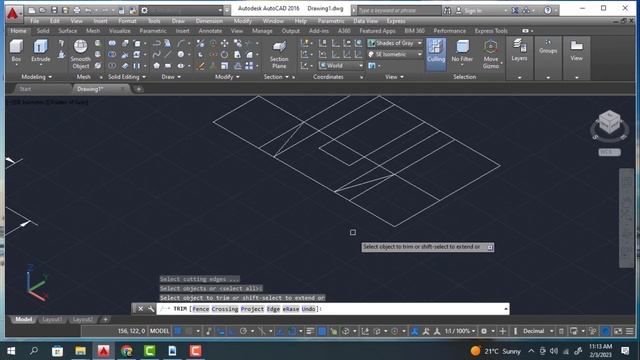This screenshot has height=360, width=640.
Task: Open the SE Isometric view dropdown
Action: pyautogui.click(x=395, y=54)
